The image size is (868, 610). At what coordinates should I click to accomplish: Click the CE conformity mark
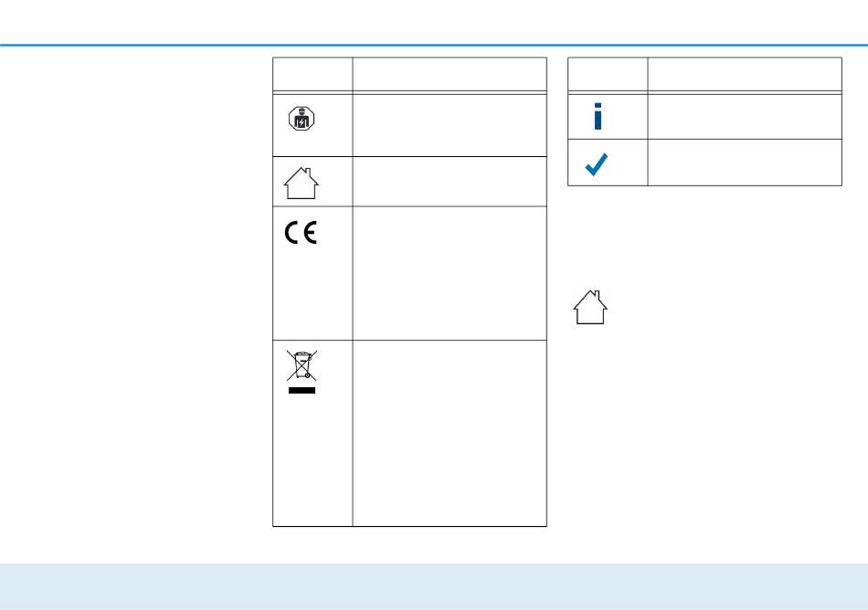pyautogui.click(x=301, y=232)
